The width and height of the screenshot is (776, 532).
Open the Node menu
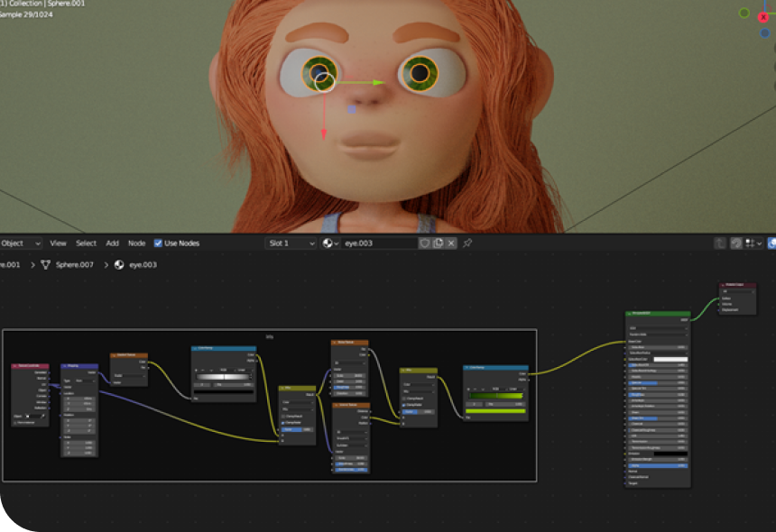point(136,243)
